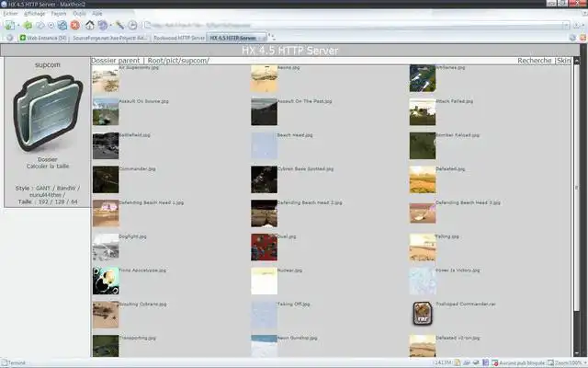Click the red stop icon in toolbar
The height and width of the screenshot is (368, 588).
point(75,25)
